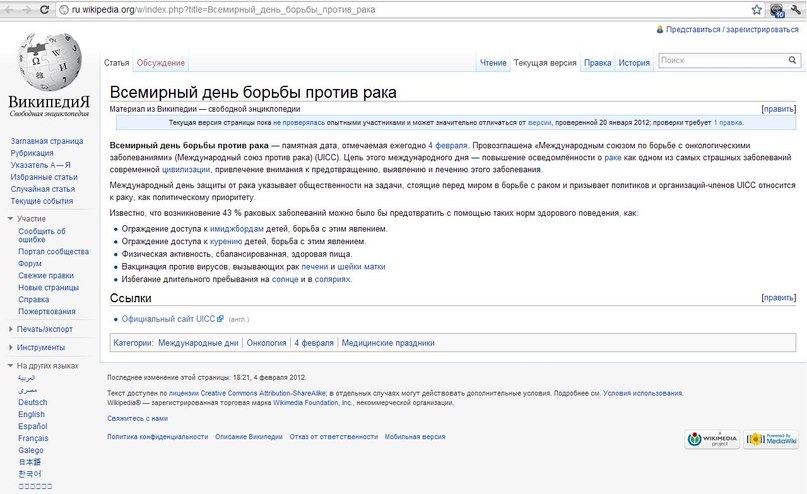Screen dimensions: 807x494
Task: Switch to Español language version
Action: [x=32, y=426]
